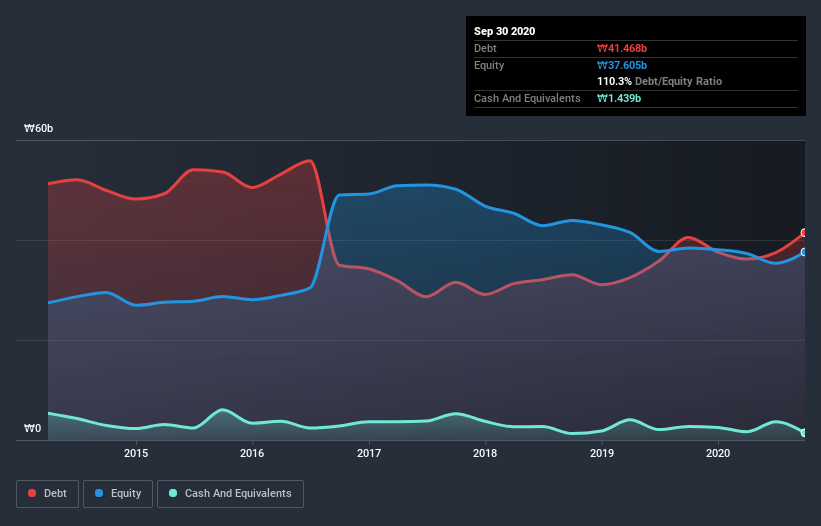Click the blue Equity legend dot

(x=99, y=493)
